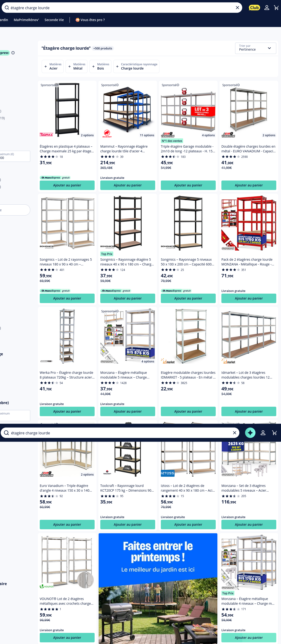Open the user account icon in top header
This screenshot has width=281, height=644.
267,8
